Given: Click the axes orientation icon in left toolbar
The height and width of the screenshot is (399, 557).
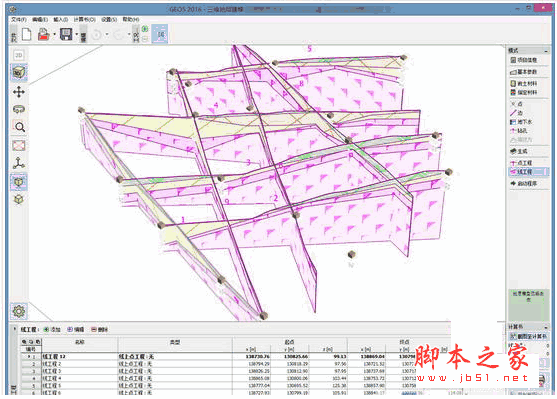Looking at the screenshot, I should click(x=19, y=163).
